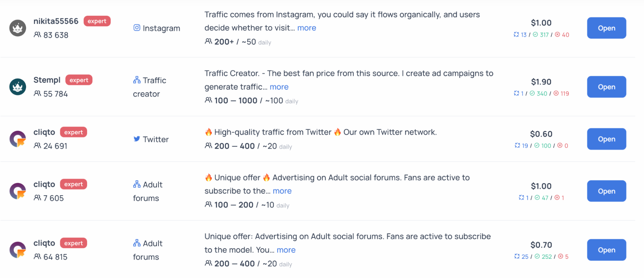The height and width of the screenshot is (278, 644).
Task: Click the expert badge next to Stempl
Action: pyautogui.click(x=79, y=80)
